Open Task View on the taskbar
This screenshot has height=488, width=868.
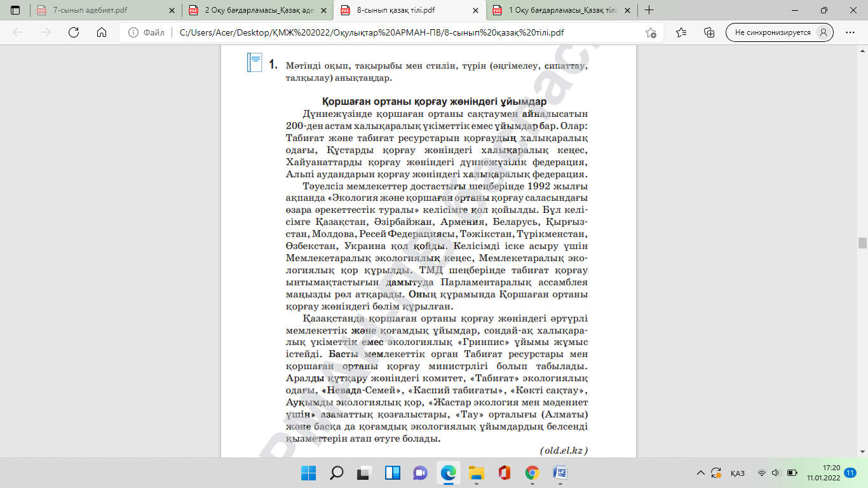364,473
